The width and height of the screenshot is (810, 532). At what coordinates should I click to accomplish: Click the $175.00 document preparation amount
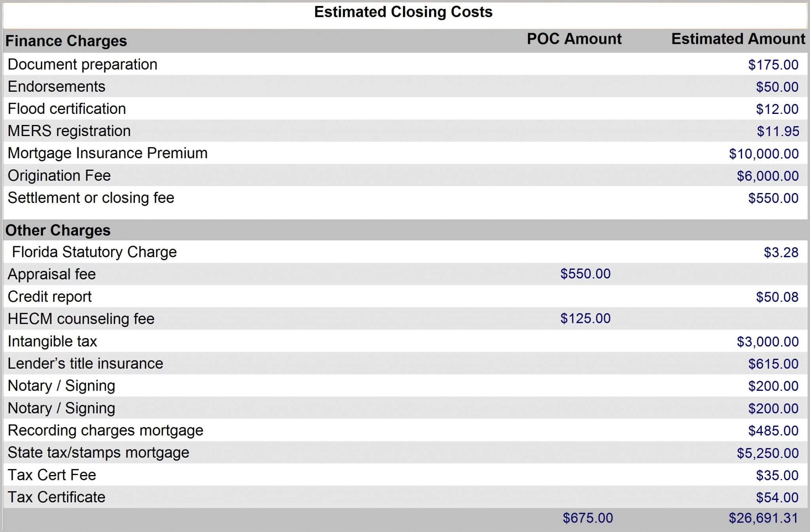(x=773, y=65)
